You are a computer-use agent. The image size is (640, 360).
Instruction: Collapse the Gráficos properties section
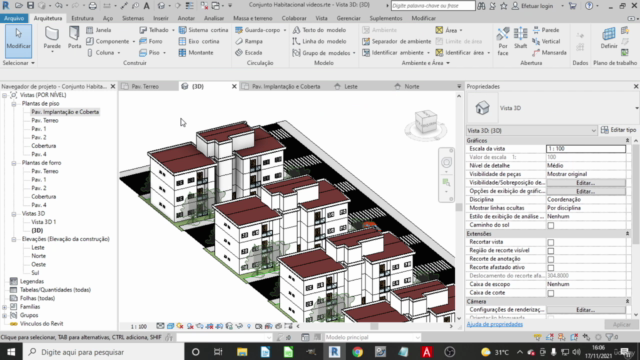(627, 140)
